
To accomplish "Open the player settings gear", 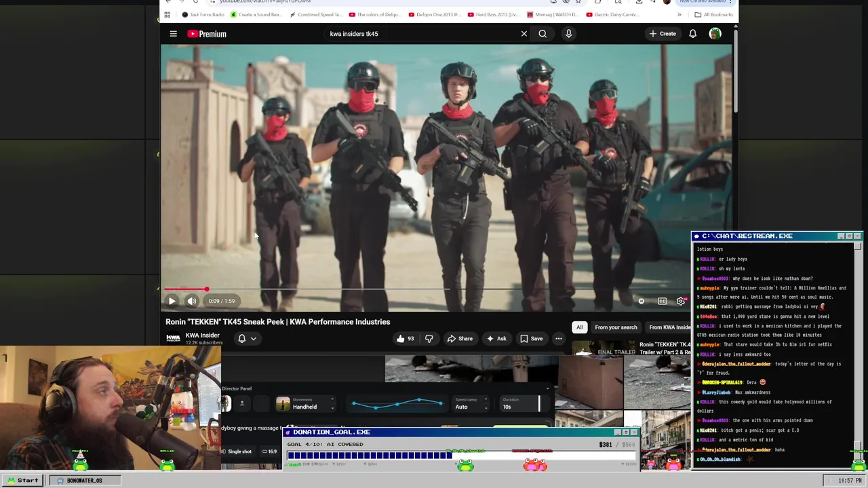I will point(681,301).
